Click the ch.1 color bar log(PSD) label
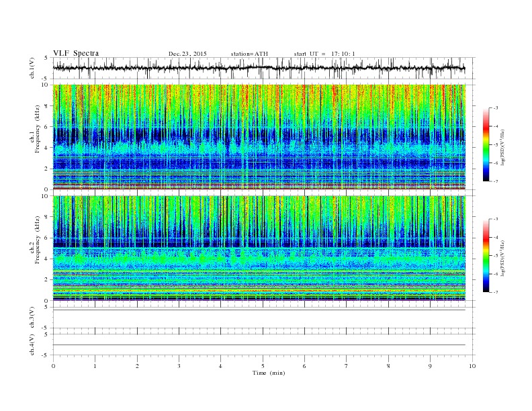The width and height of the screenshot is (532, 411). click(502, 147)
